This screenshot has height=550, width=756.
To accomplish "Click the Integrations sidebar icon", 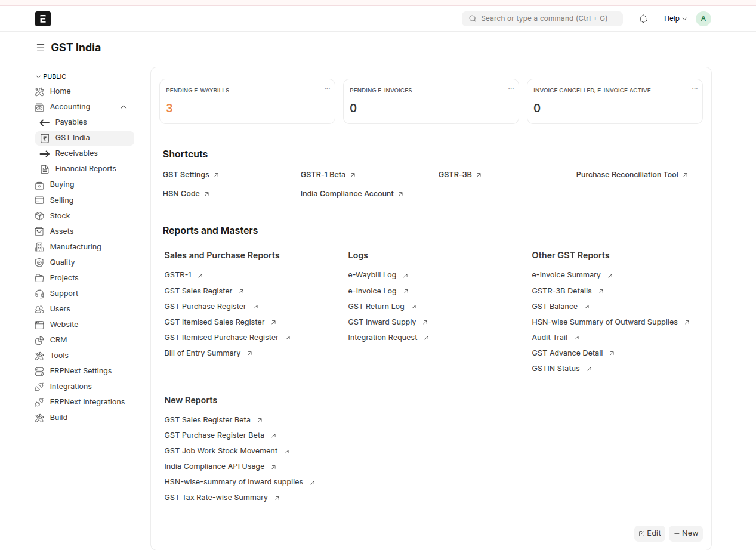I will [39, 387].
